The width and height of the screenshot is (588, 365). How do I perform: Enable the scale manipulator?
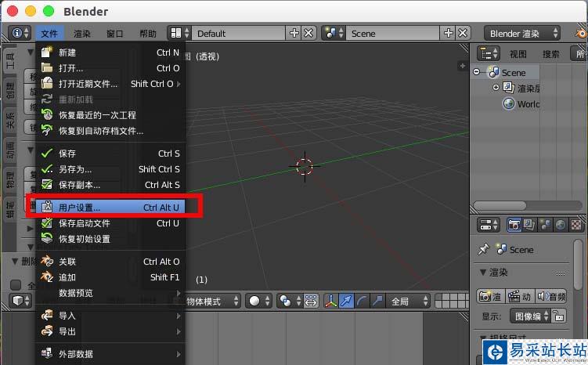point(377,301)
